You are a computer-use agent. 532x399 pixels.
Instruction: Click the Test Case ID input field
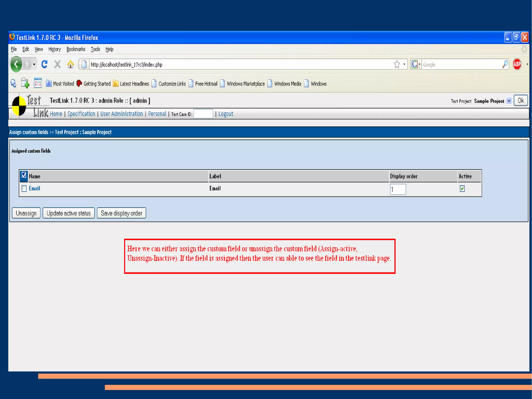coord(203,114)
